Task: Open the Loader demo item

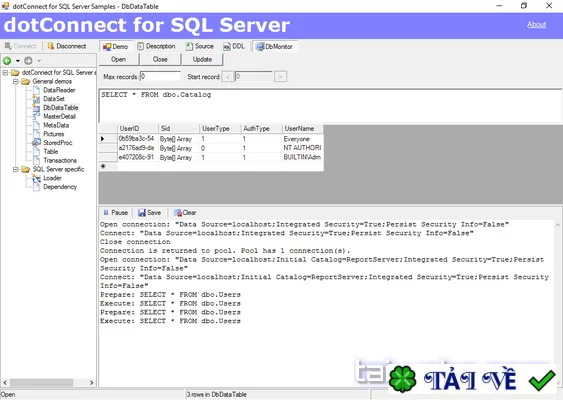Action: pos(52,178)
